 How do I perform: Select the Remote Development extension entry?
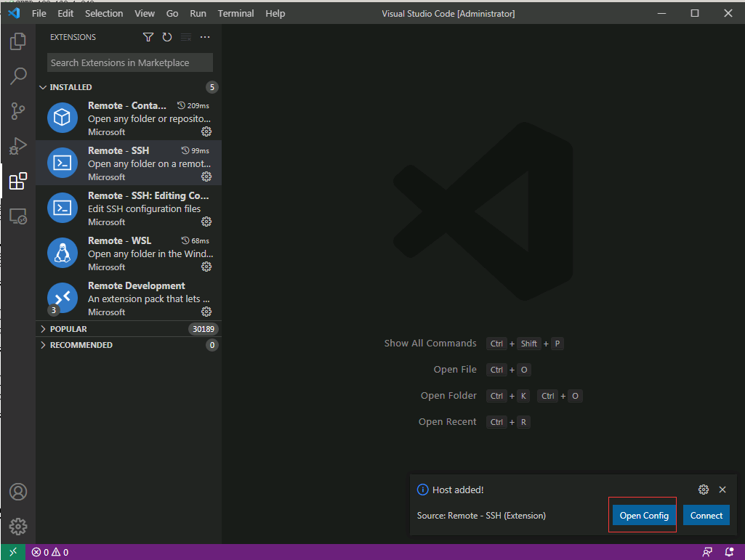[128, 299]
